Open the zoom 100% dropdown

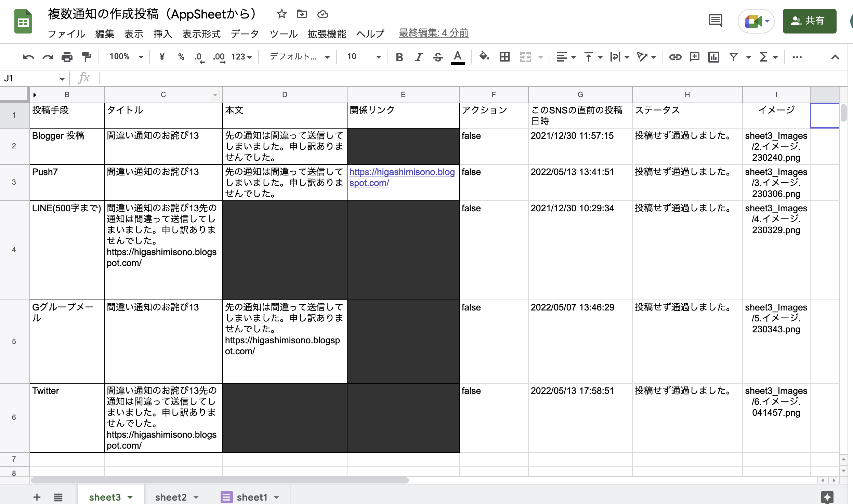coord(126,57)
